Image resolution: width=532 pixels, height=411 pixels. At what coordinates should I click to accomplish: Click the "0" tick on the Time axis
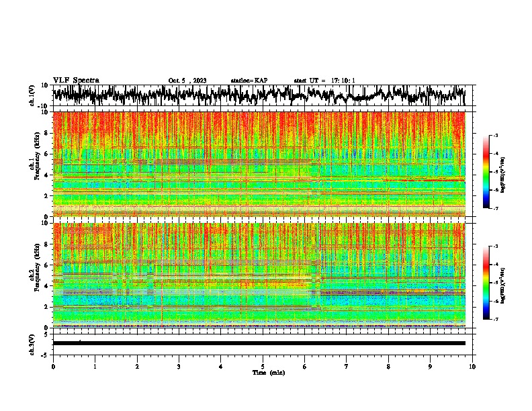53,367
